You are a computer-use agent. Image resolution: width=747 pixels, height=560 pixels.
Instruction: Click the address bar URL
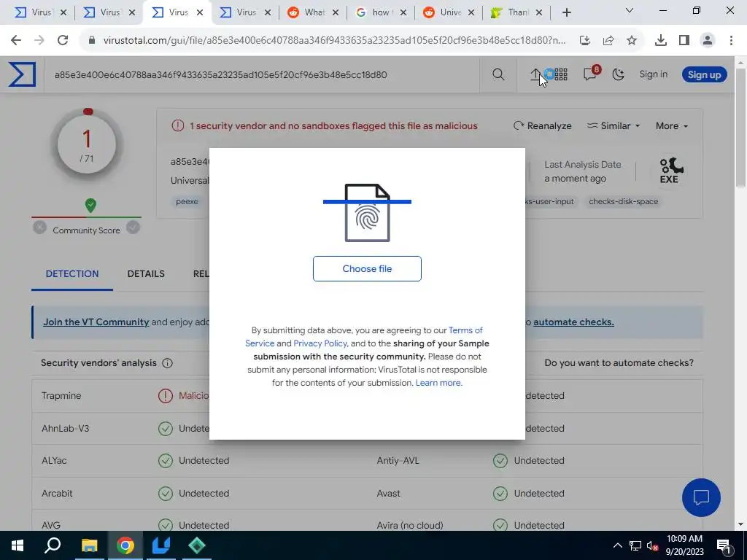[334, 40]
